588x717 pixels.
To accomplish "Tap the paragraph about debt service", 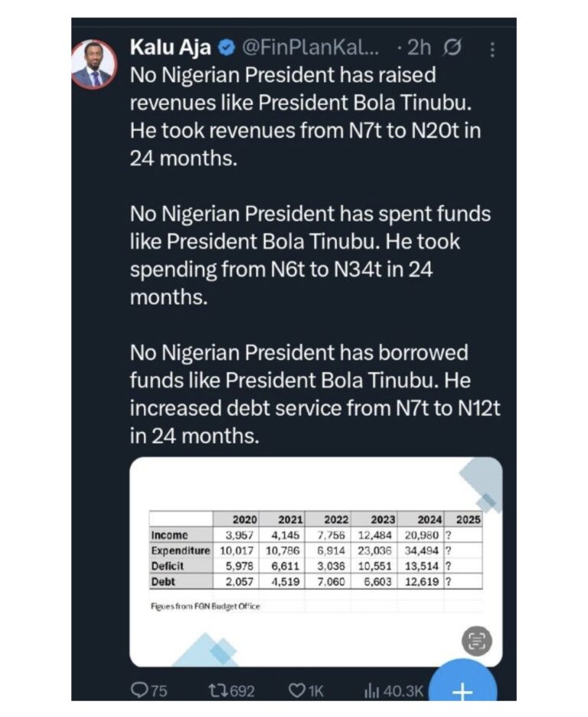I will tap(315, 395).
